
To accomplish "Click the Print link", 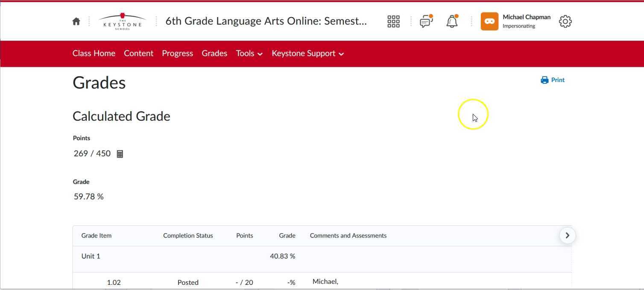I will pos(557,80).
